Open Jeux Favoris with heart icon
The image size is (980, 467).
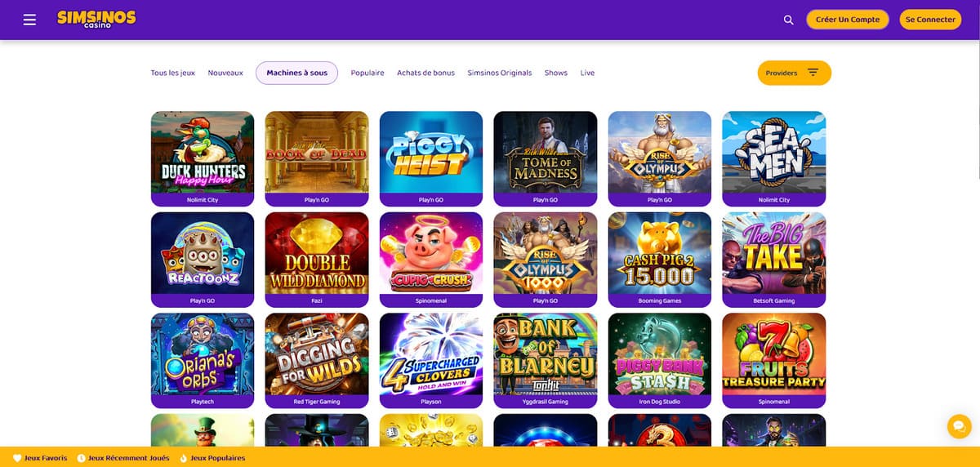click(x=41, y=458)
